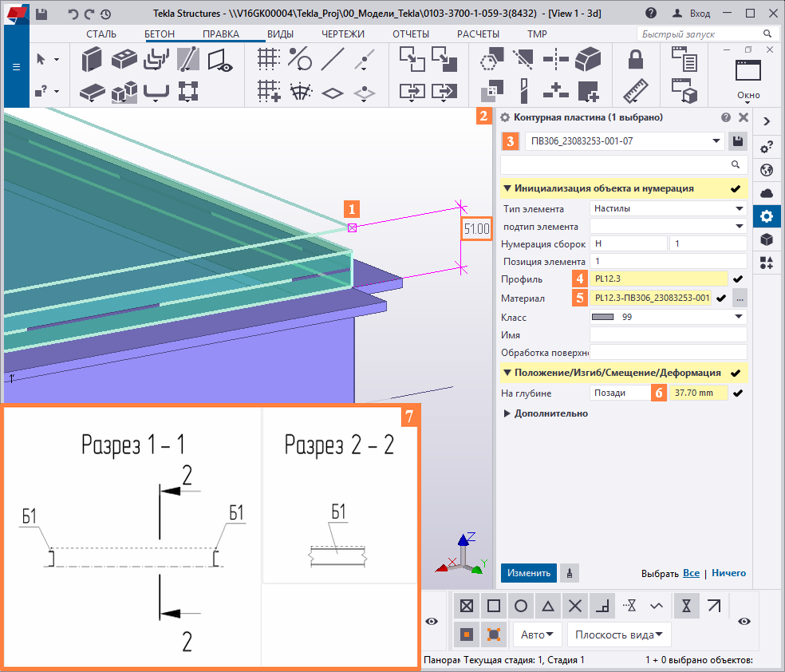785x672 pixels.
Task: Open quick launch search magnifier
Action: pyautogui.click(x=767, y=34)
